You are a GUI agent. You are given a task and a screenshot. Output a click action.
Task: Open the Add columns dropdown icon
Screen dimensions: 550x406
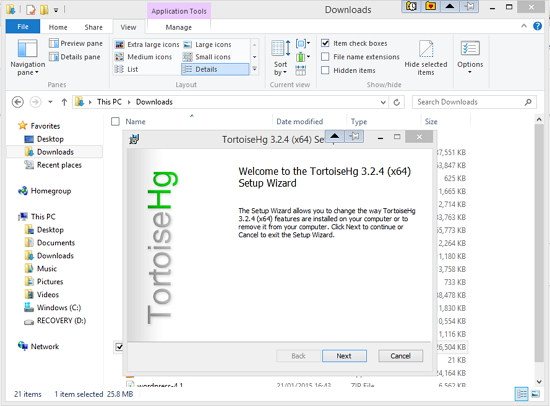click(x=303, y=56)
